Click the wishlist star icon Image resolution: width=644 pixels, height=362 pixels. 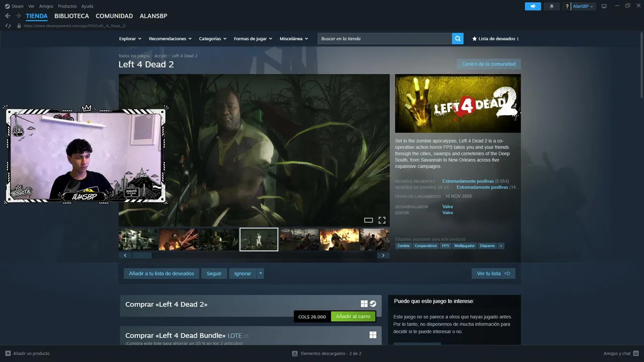pos(474,39)
